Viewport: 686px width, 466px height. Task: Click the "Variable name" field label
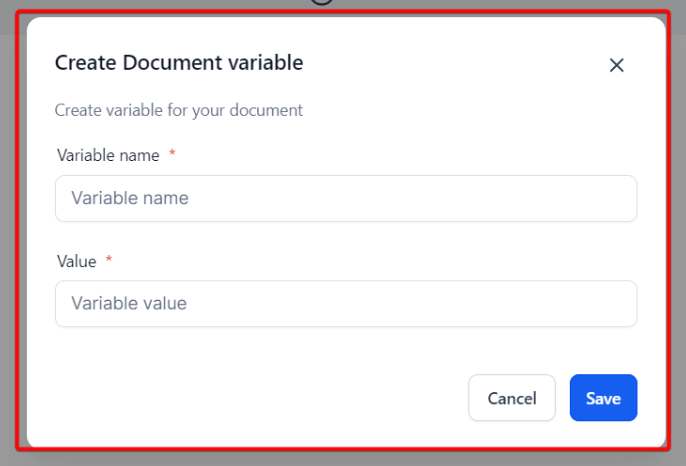pyautogui.click(x=108, y=155)
